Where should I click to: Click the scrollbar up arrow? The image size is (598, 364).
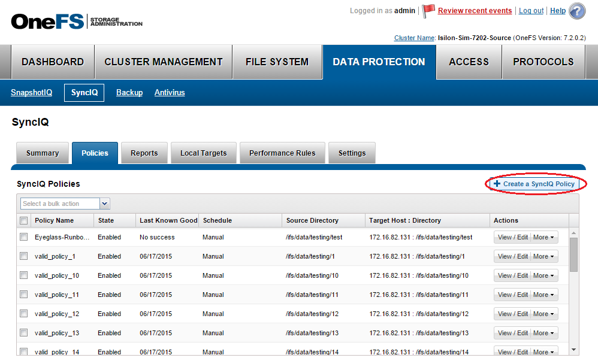coord(573,233)
